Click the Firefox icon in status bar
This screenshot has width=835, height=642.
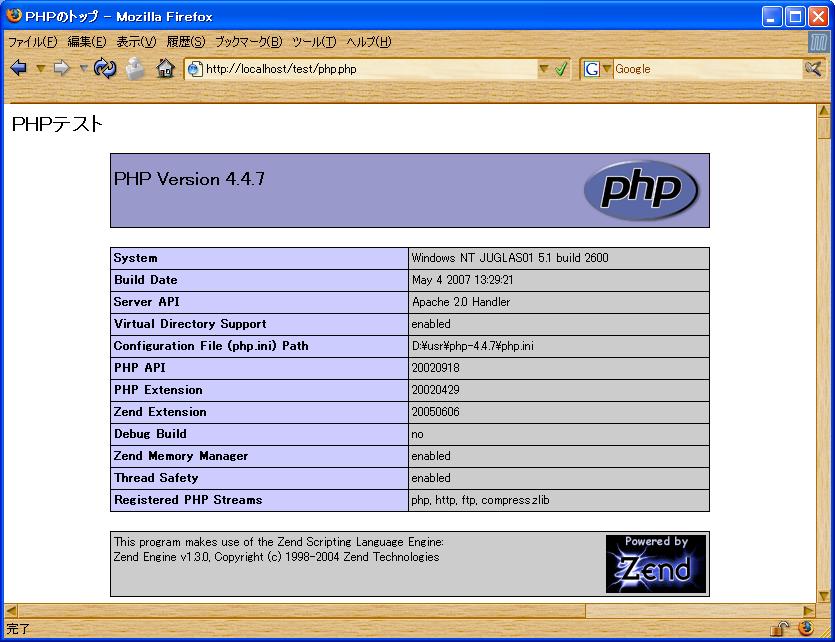[805, 629]
